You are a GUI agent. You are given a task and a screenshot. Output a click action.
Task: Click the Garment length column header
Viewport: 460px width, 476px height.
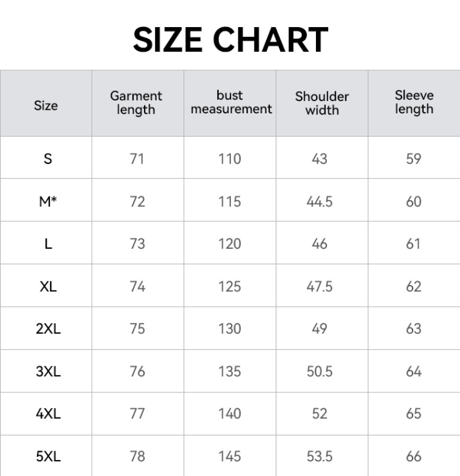click(x=136, y=103)
